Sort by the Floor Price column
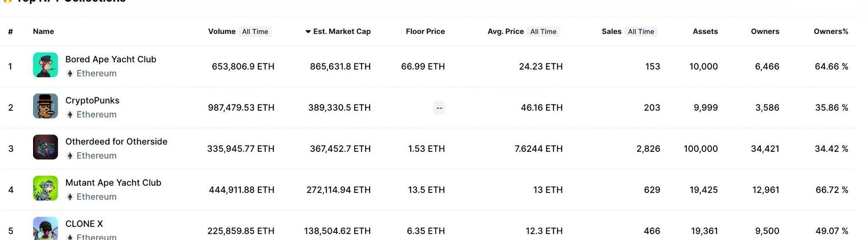868x240 pixels. point(425,31)
